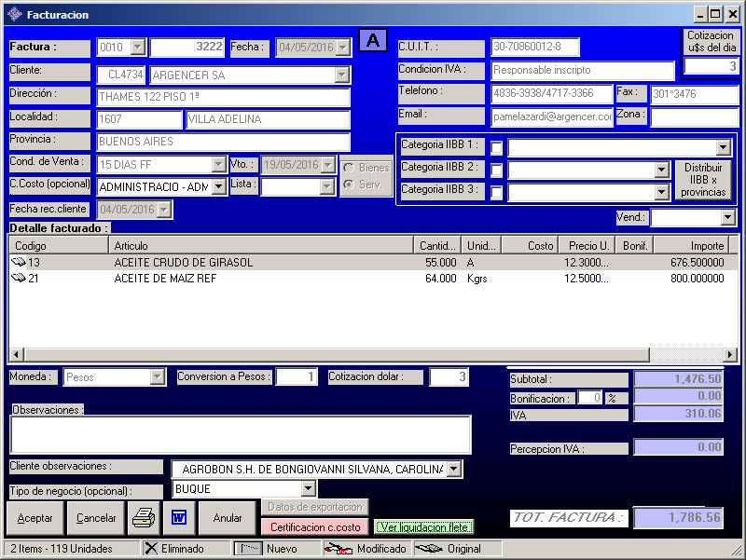Viewport: 746px width, 560px height.
Task: Click the Word export icon button
Action: (x=179, y=517)
